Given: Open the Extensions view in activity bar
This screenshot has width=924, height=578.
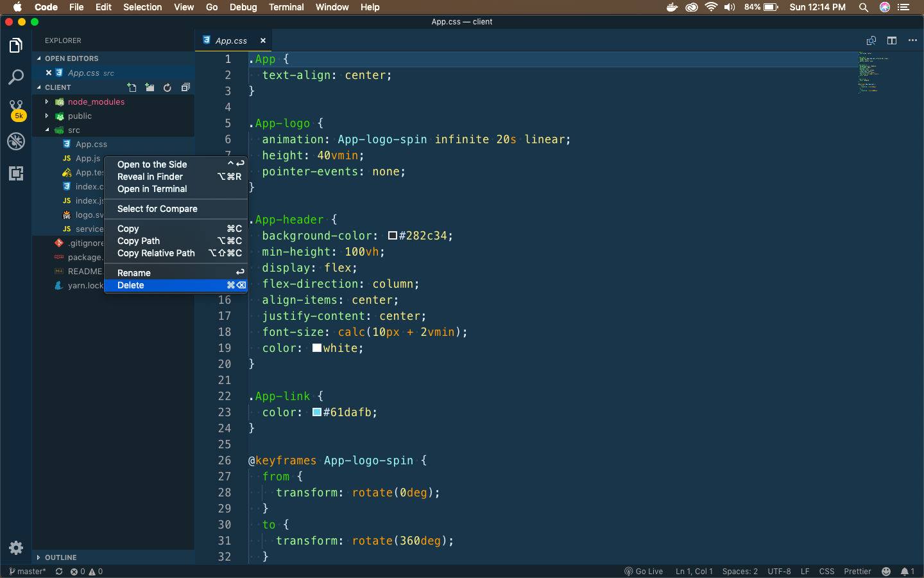Looking at the screenshot, I should 16,173.
